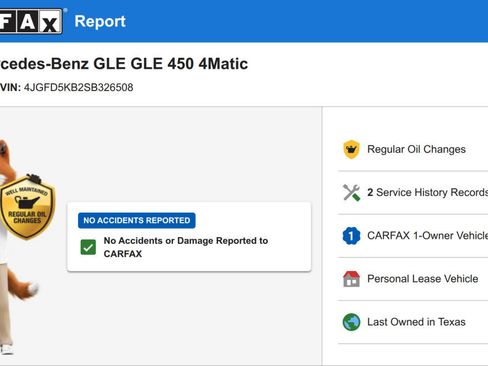The width and height of the screenshot is (488, 366).
Task: Click the Regular Oil Changes shield icon
Action: (x=351, y=149)
